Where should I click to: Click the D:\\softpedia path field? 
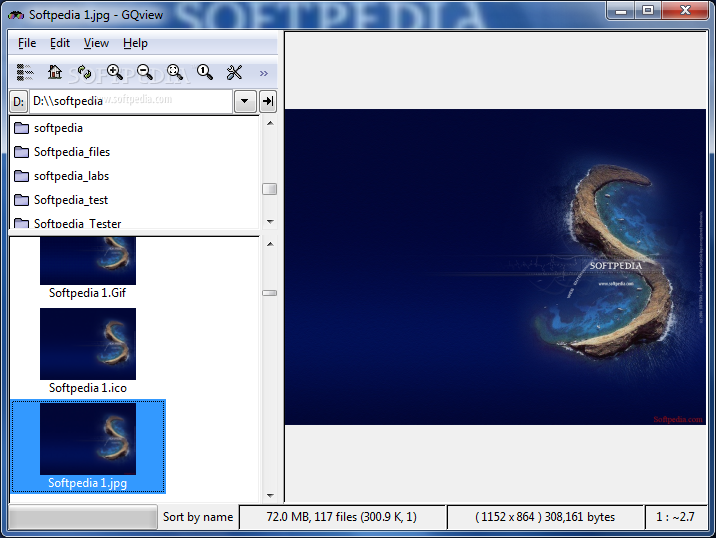131,101
